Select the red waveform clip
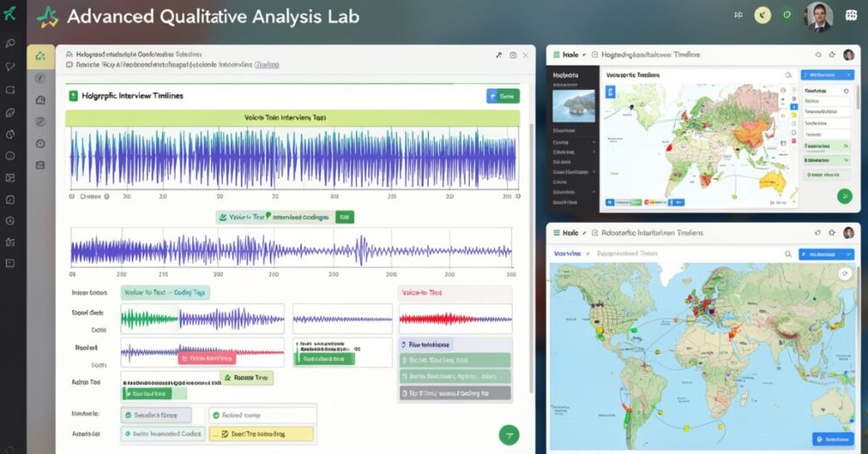 pos(455,319)
